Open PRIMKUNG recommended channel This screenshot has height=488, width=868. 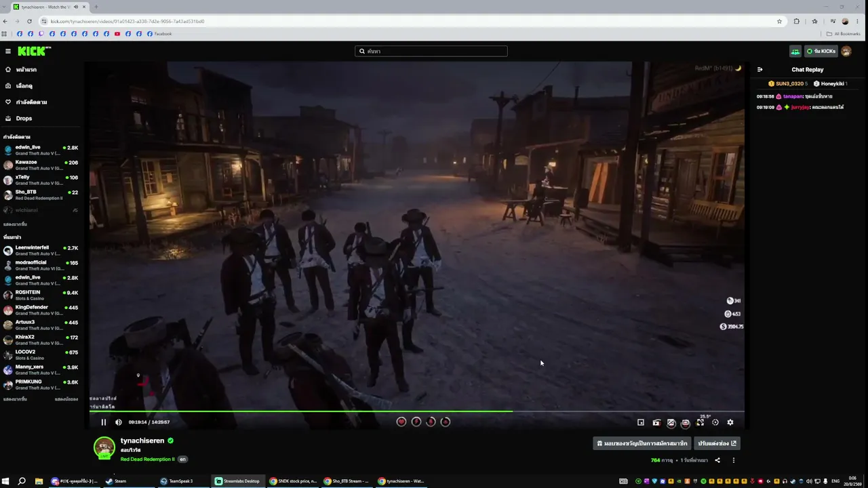(x=41, y=384)
